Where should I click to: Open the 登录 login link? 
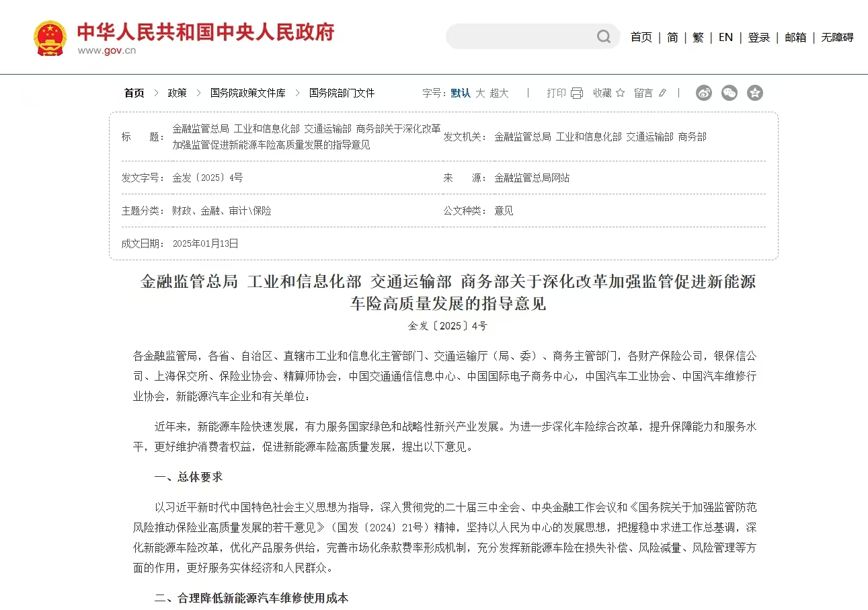point(759,38)
